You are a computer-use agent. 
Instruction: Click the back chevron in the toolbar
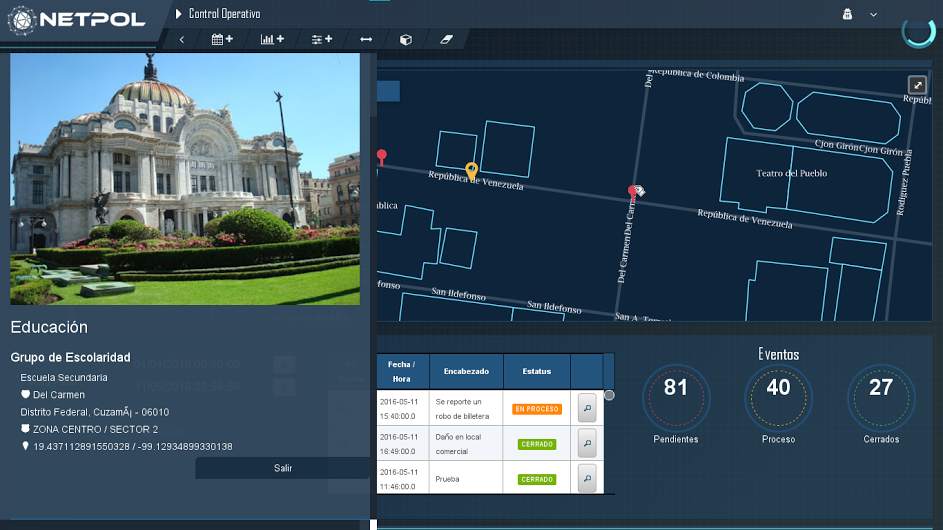[182, 40]
